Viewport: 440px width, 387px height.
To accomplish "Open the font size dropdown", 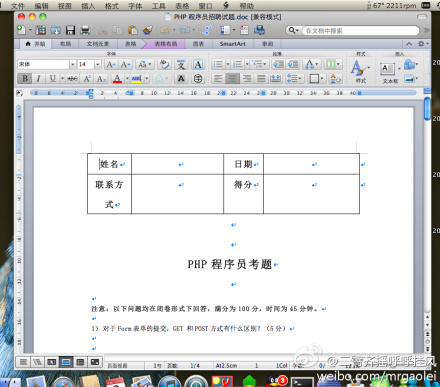I will coord(98,64).
